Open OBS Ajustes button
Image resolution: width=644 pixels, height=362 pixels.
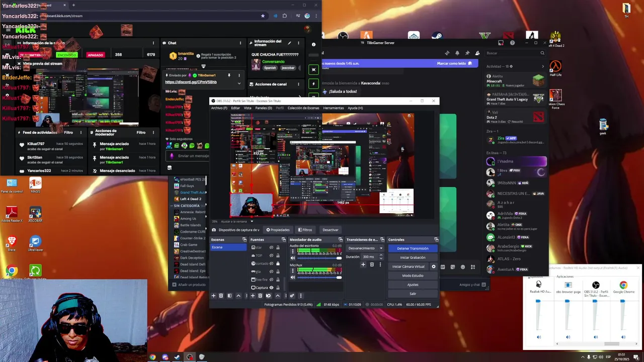point(413,285)
